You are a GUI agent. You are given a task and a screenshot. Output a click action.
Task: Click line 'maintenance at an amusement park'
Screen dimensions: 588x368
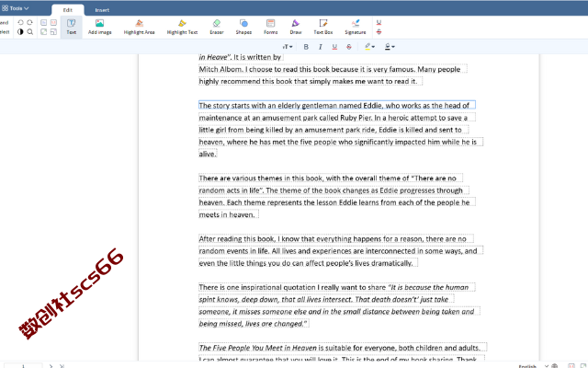(x=337, y=118)
